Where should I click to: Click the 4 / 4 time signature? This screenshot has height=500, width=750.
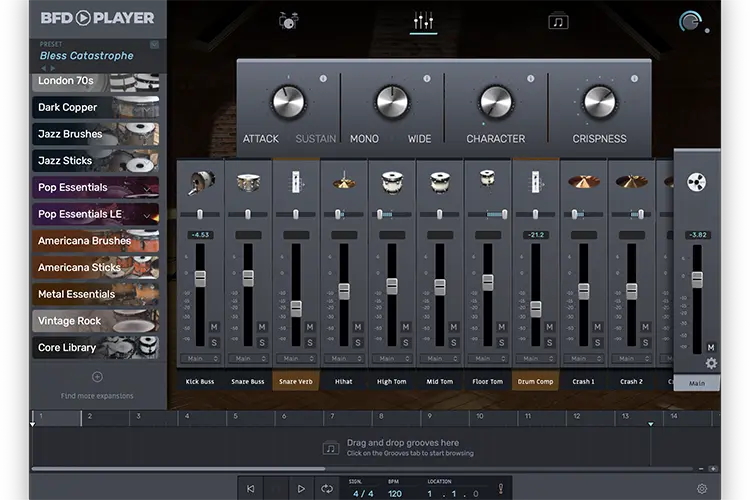(x=363, y=493)
